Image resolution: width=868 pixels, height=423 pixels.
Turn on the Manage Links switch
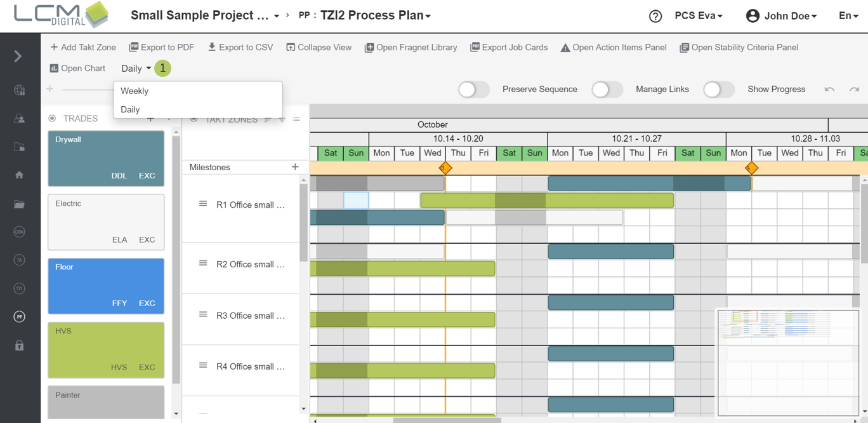607,90
